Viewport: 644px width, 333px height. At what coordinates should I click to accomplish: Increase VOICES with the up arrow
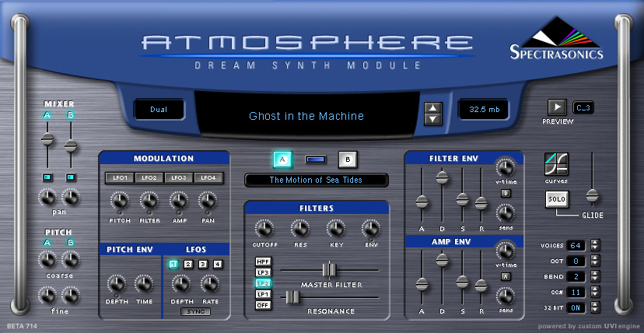tap(595, 242)
